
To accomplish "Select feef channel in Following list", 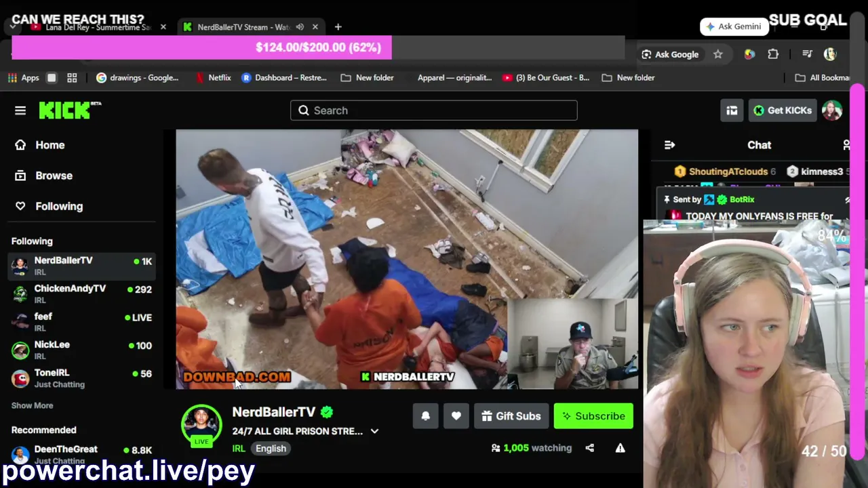I will (81, 322).
